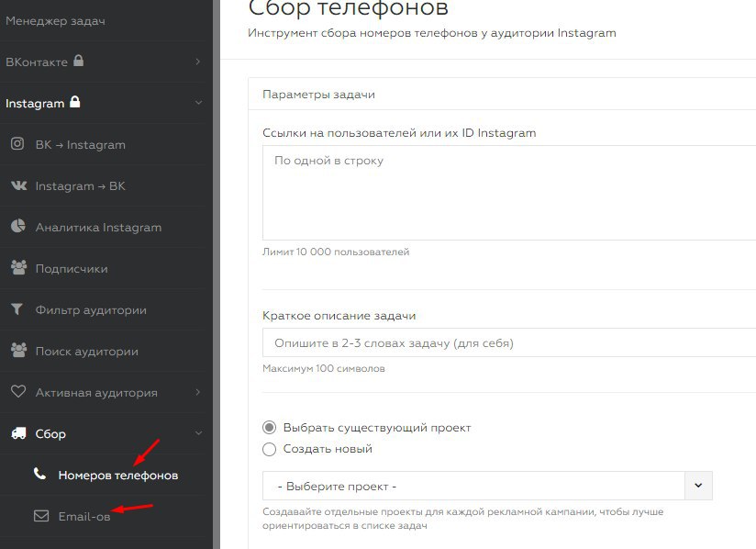Collapse the Instagram section chevron

click(199, 103)
